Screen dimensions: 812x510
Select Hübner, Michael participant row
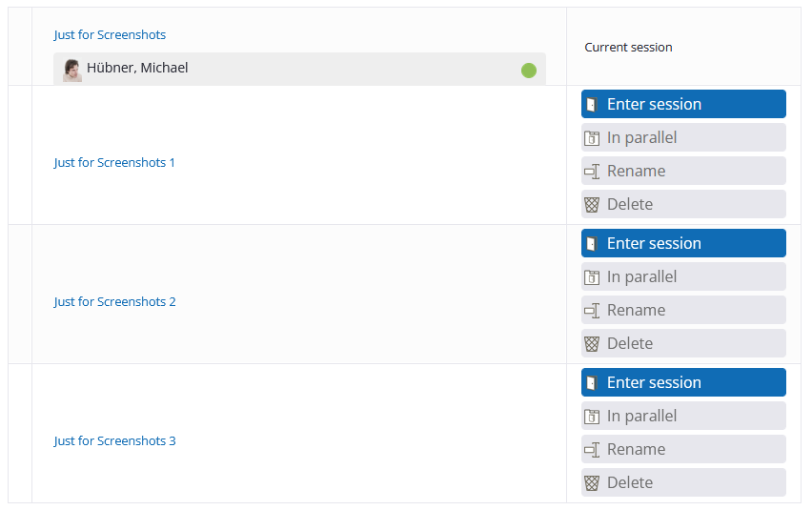[x=300, y=69]
